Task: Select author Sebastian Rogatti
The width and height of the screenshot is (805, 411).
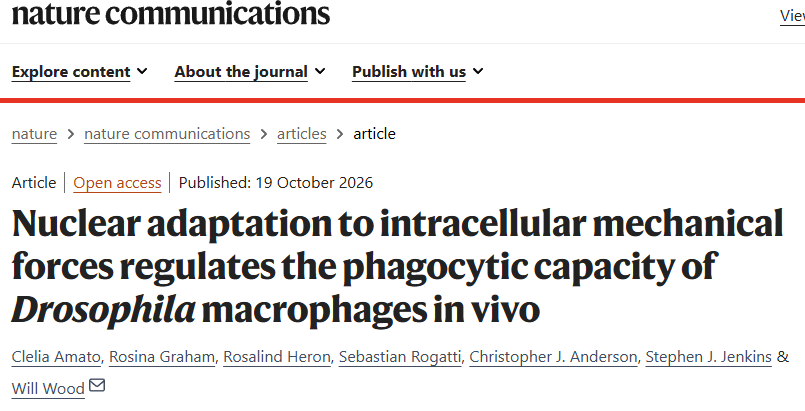Action: [x=400, y=357]
